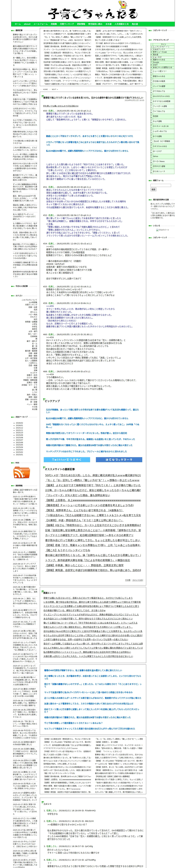Open the 育児板拾い読み menu item

point(95,24)
